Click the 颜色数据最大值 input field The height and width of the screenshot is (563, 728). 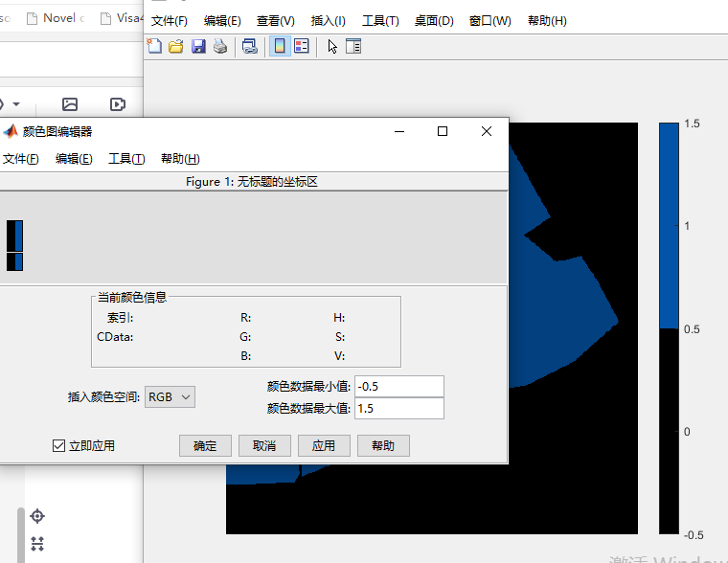399,409
